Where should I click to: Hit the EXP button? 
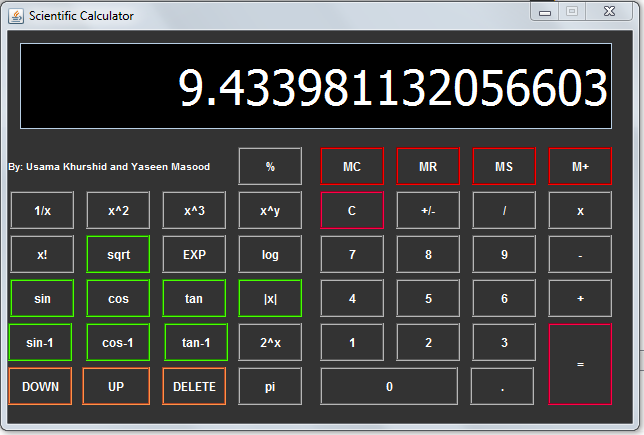[194, 254]
